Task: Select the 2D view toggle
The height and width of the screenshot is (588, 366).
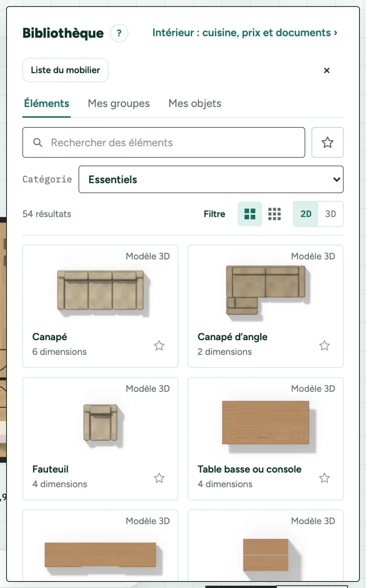Action: pos(306,214)
